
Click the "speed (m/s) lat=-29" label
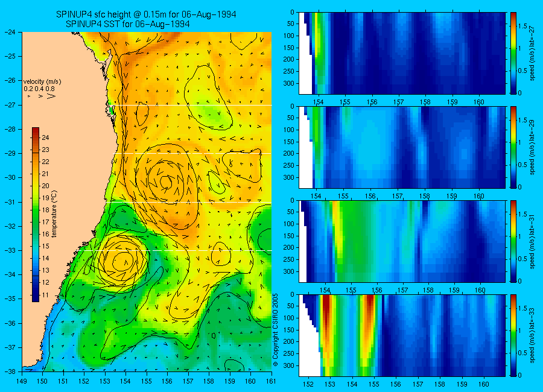click(x=532, y=147)
